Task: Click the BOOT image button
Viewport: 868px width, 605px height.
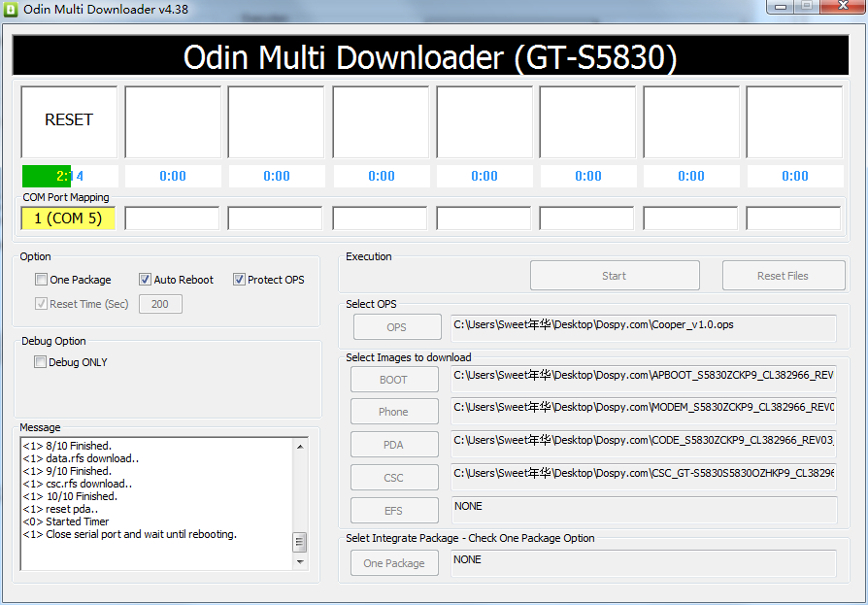Action: (x=394, y=380)
